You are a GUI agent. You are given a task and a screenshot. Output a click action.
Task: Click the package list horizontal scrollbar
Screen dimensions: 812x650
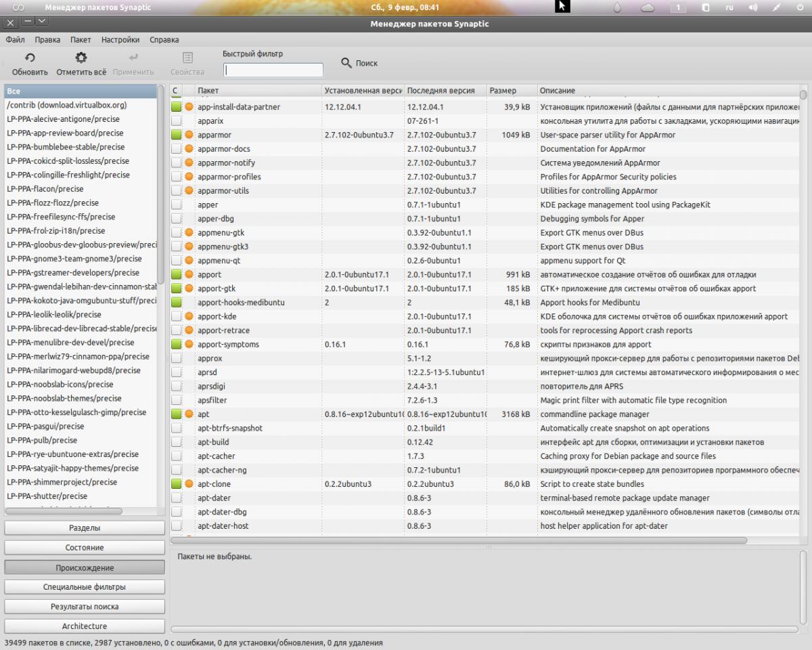(x=459, y=540)
